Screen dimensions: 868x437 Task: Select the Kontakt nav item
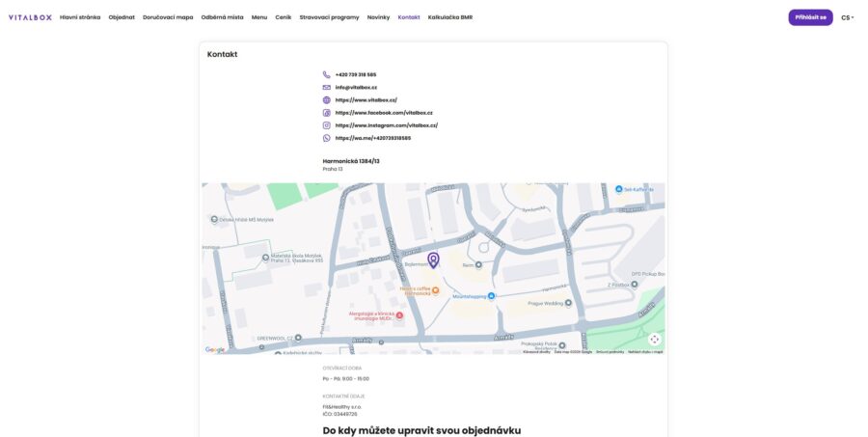[409, 17]
